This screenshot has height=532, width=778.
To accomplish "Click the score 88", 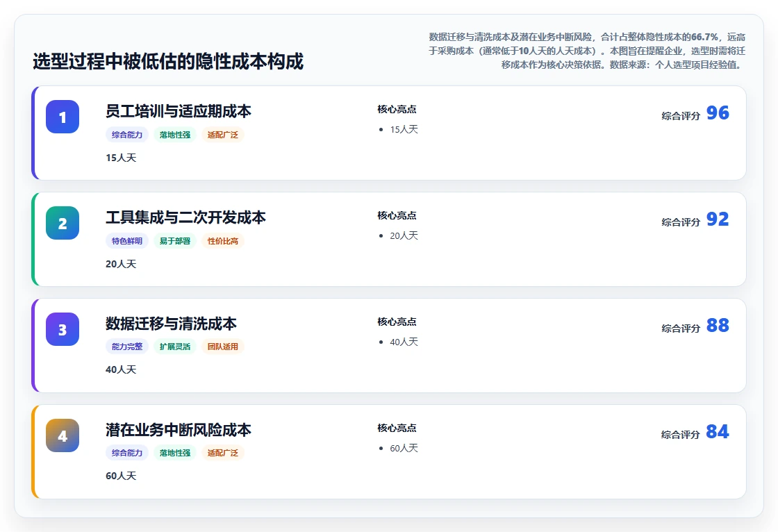I will coord(718,325).
